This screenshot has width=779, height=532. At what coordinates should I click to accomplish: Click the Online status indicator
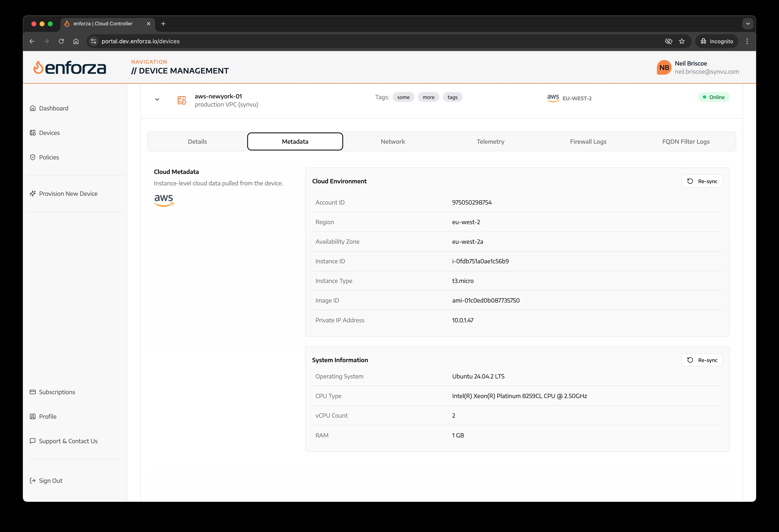(714, 97)
